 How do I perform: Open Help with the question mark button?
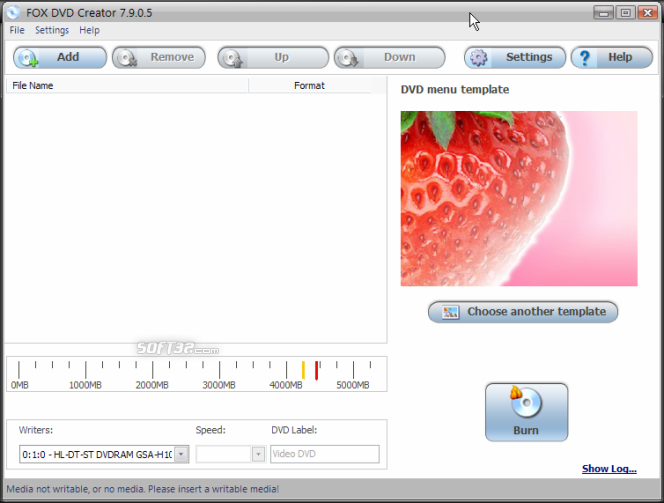tap(612, 57)
